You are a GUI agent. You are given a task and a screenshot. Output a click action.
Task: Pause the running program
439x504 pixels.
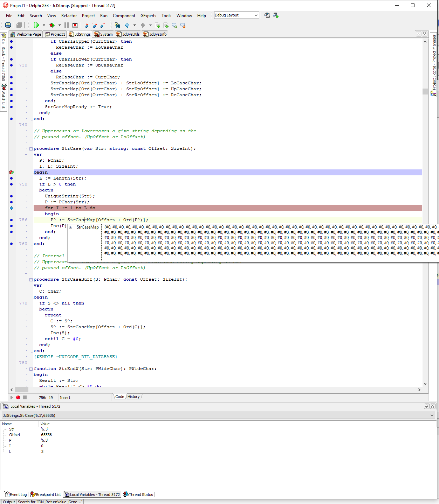click(67, 25)
